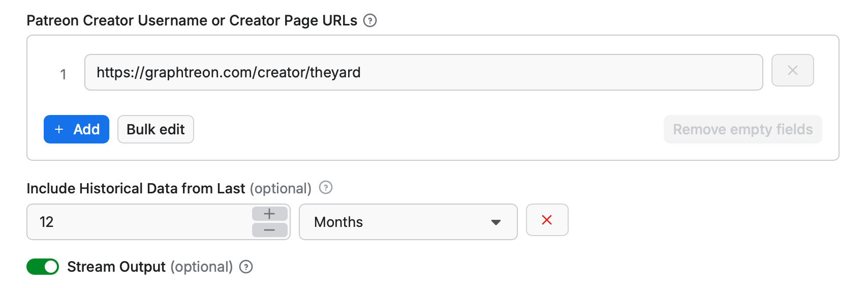Click the Patreon Creator Username heading label

click(x=192, y=20)
